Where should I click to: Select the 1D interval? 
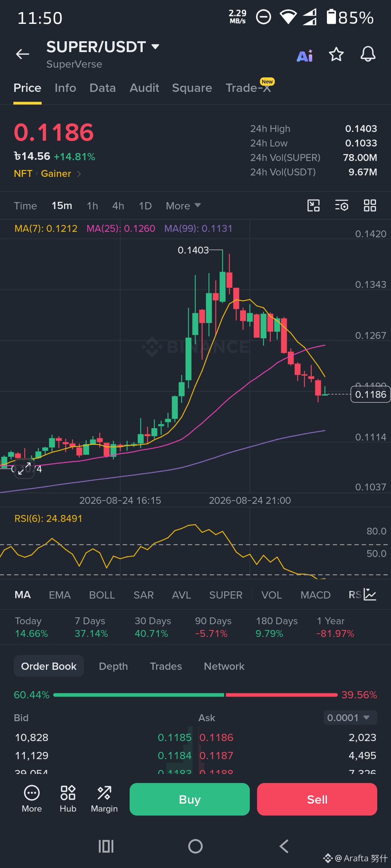145,206
